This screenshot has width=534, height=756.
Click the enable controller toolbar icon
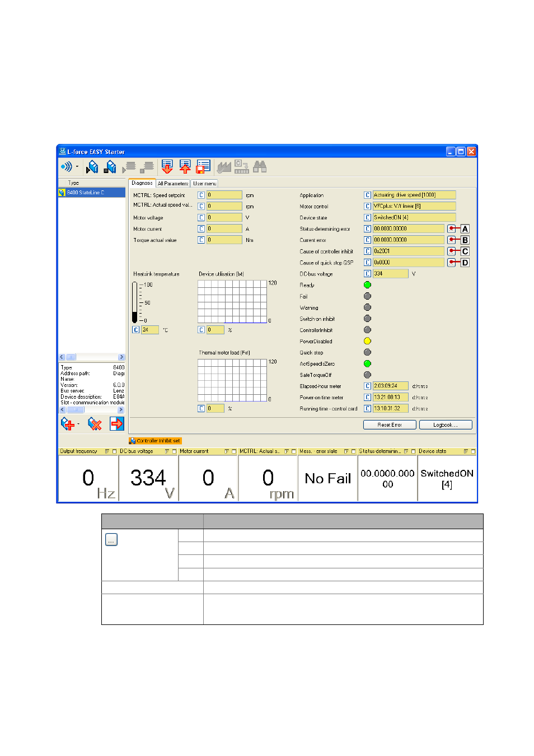tap(92, 166)
